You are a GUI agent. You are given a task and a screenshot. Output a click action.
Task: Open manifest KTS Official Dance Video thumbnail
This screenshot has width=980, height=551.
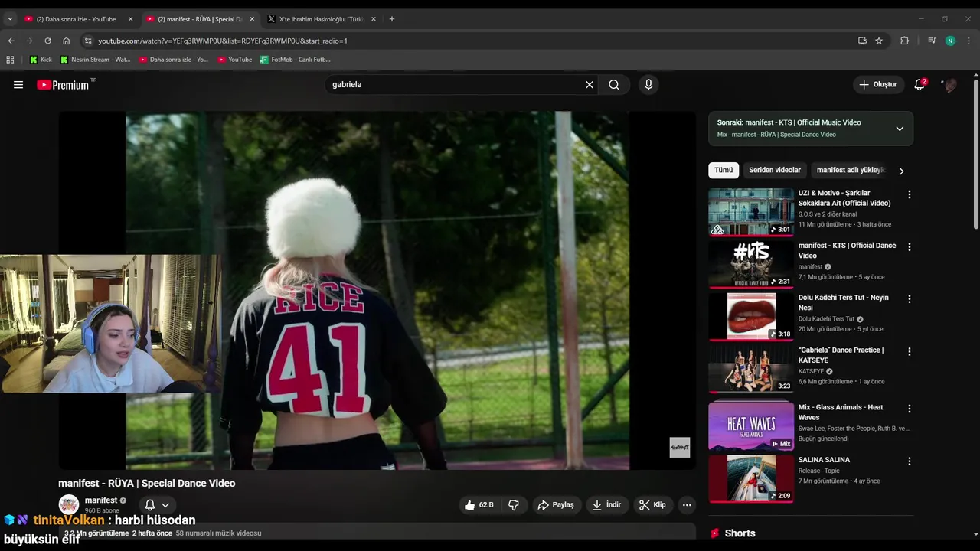[x=751, y=265]
